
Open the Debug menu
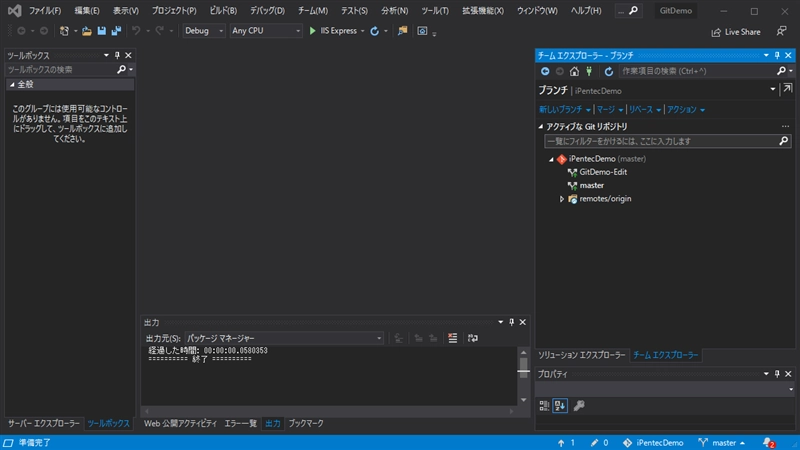[267, 11]
